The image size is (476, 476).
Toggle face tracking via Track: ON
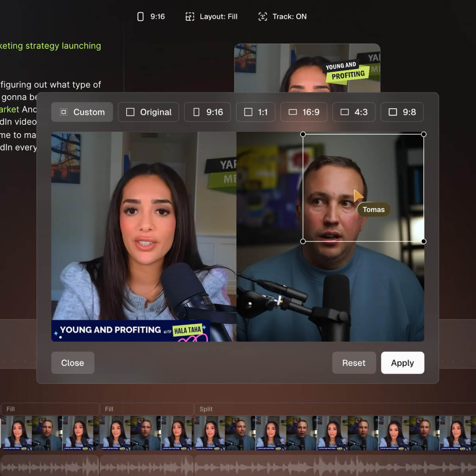pos(282,17)
